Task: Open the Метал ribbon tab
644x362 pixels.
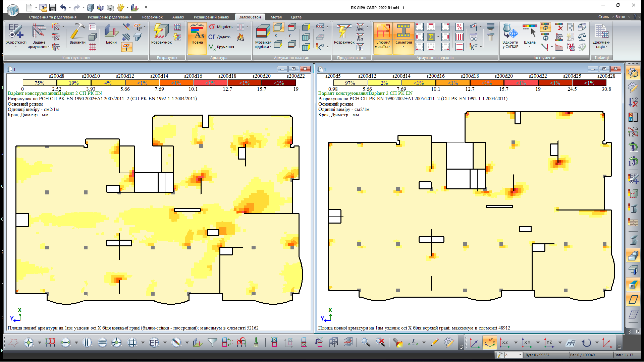Action: (276, 17)
